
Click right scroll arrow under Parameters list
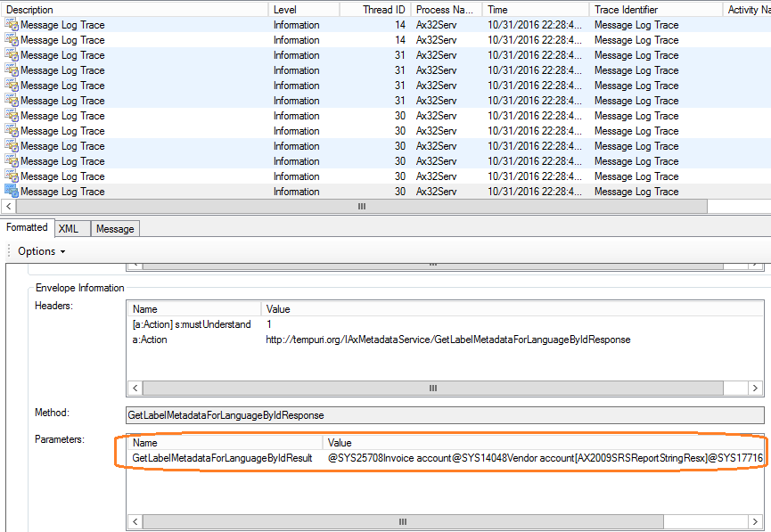pos(756,521)
